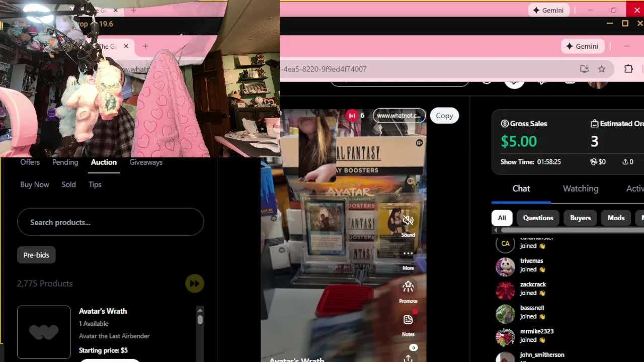Click the zackcrack username in chat
Viewport: 644px width, 362px height.
533,285
